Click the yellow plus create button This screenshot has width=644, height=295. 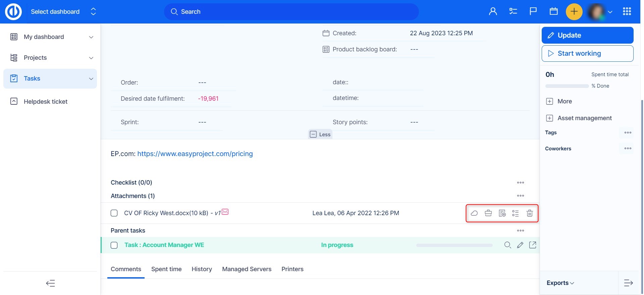[x=574, y=11]
